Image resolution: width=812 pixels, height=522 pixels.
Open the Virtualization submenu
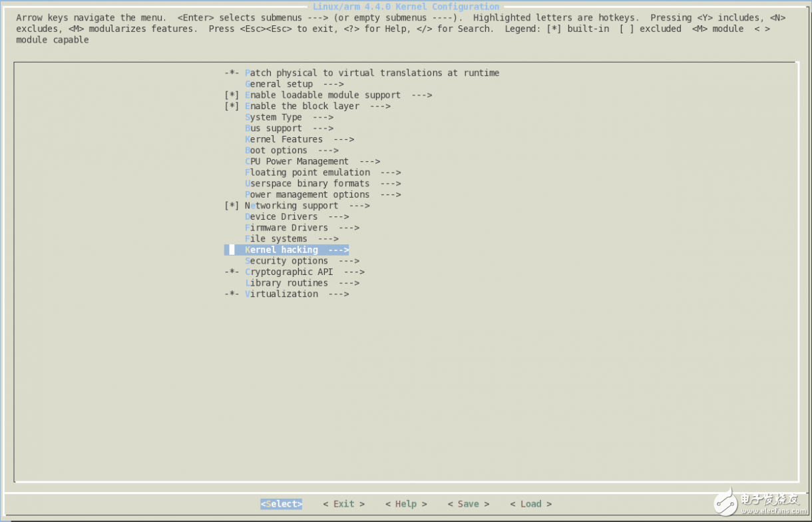(280, 294)
